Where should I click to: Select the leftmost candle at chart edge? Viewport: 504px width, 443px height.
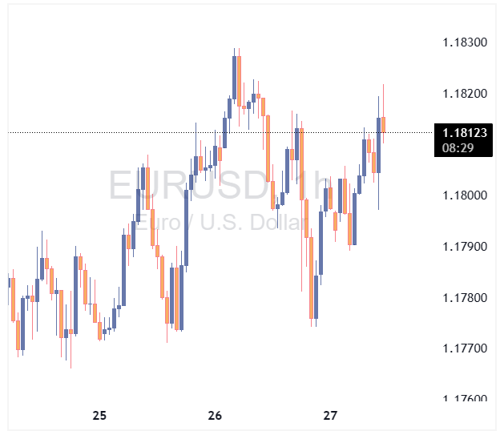pyautogui.click(x=9, y=282)
